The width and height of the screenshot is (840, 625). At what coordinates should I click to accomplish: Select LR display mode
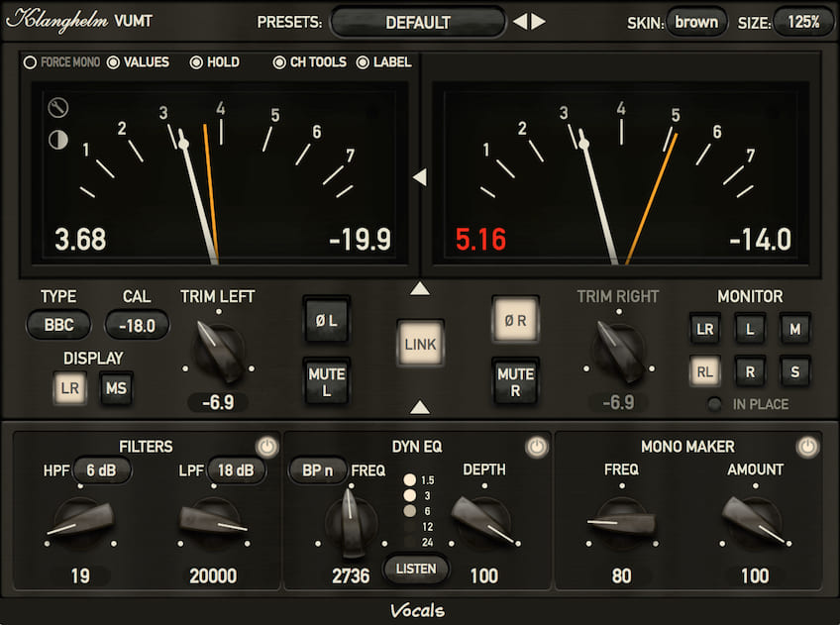(x=69, y=387)
